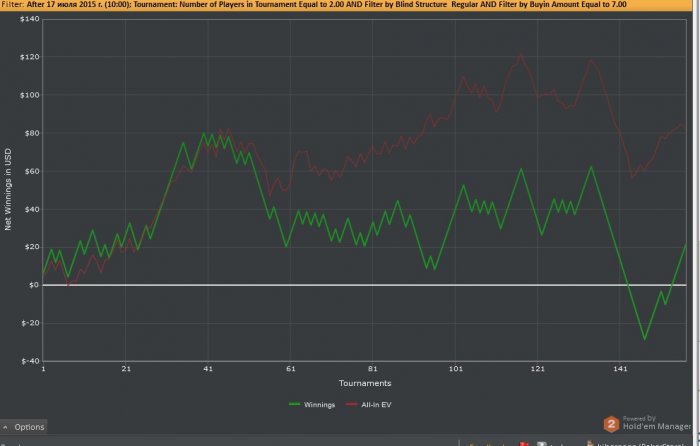Toggle the Winnings series legend label
The height and width of the screenshot is (446, 700).
pyautogui.click(x=319, y=404)
